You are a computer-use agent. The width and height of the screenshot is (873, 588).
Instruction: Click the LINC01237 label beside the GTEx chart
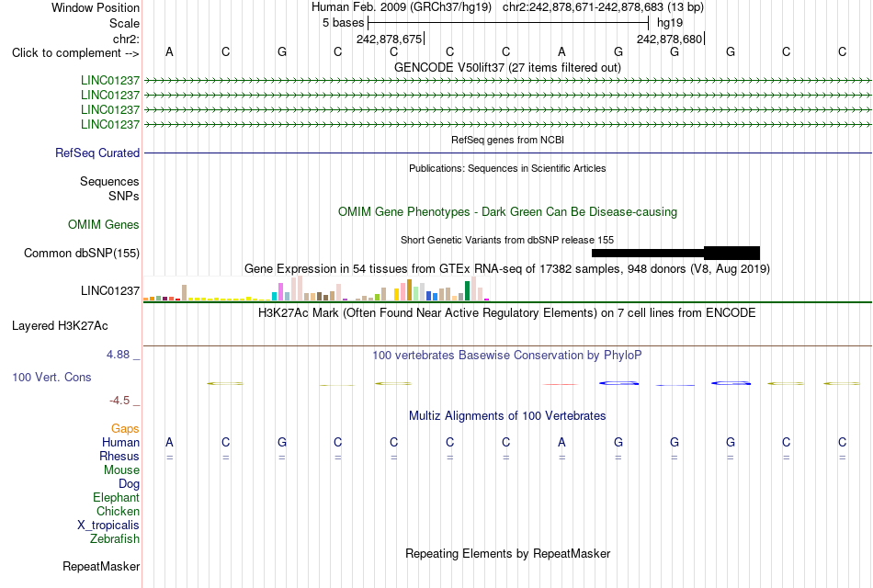tap(109, 290)
